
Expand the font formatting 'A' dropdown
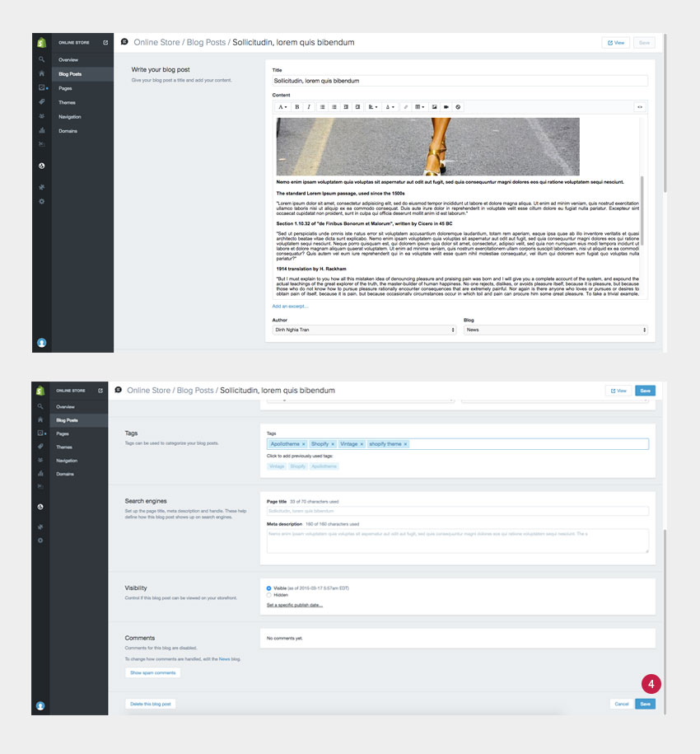click(282, 107)
